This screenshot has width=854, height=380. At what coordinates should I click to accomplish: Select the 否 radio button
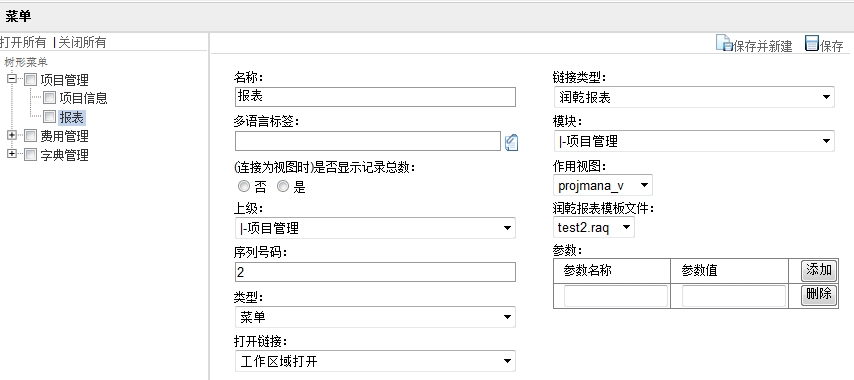244,187
